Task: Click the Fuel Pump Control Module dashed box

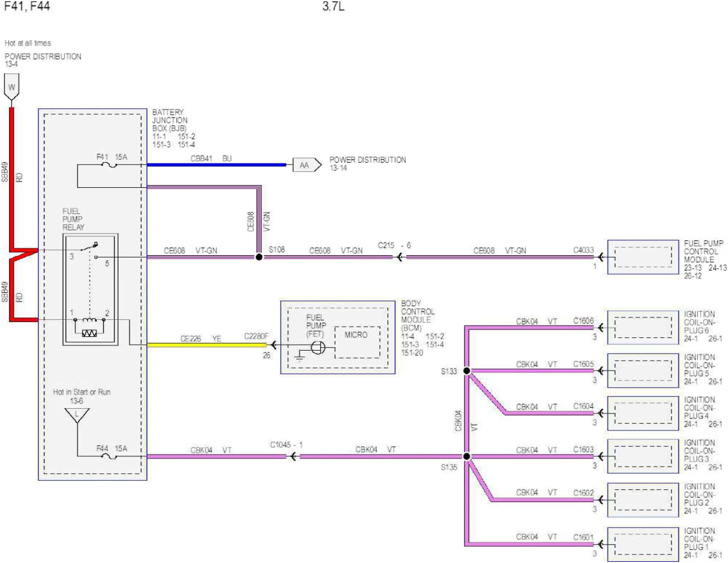Action: coord(643,257)
